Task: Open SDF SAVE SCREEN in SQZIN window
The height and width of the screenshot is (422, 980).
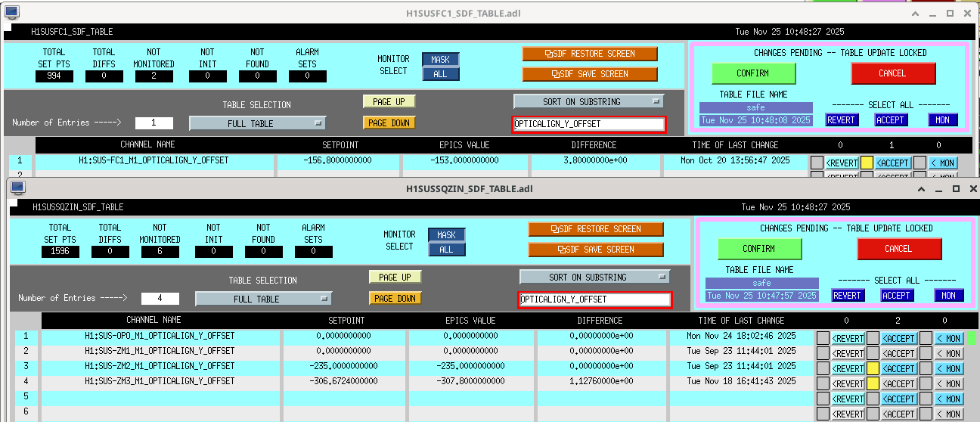Action: point(595,250)
